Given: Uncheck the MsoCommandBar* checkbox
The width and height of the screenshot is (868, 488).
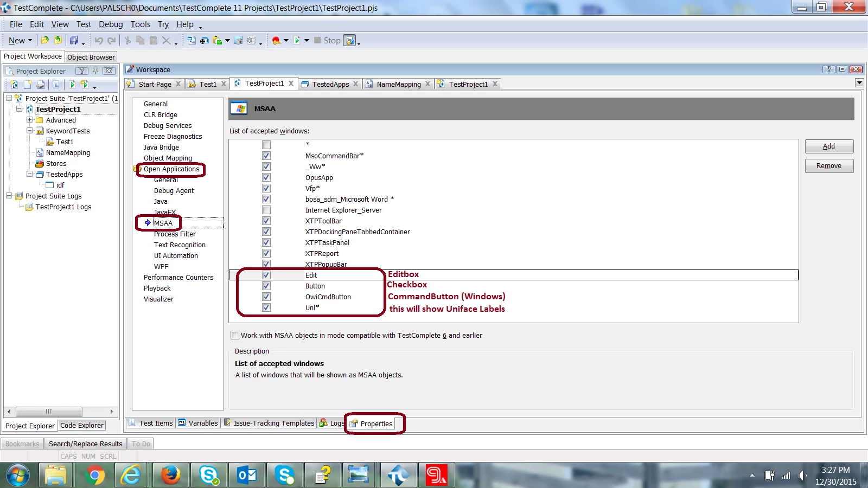Looking at the screenshot, I should coord(266,156).
